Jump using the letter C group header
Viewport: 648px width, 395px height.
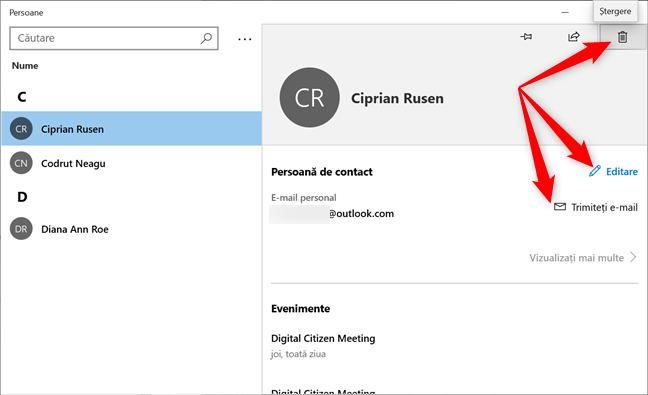22,97
